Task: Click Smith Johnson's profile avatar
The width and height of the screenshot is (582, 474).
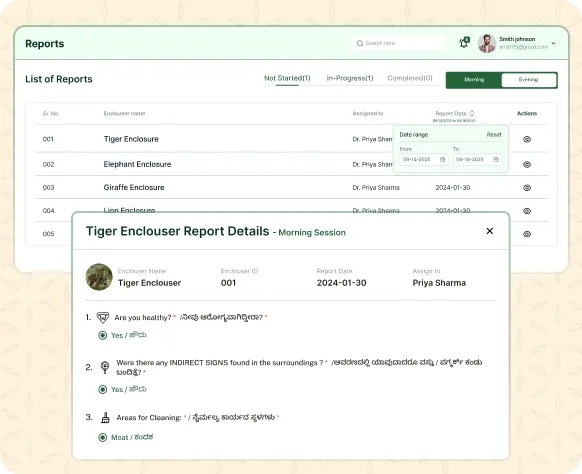Action: [x=487, y=43]
